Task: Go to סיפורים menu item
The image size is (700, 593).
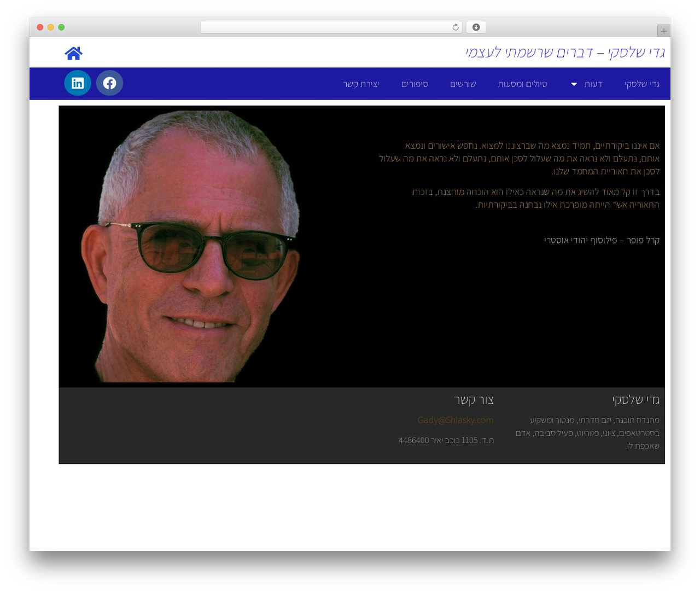Action: coord(415,84)
